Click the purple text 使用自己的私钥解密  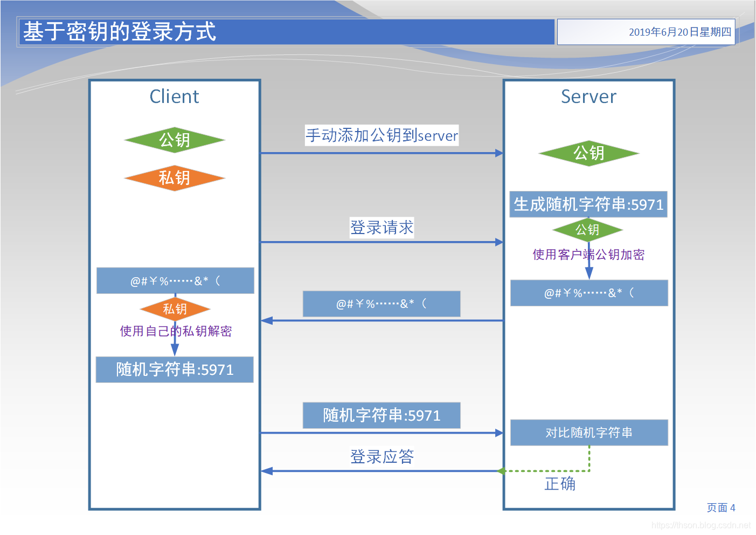(x=176, y=331)
